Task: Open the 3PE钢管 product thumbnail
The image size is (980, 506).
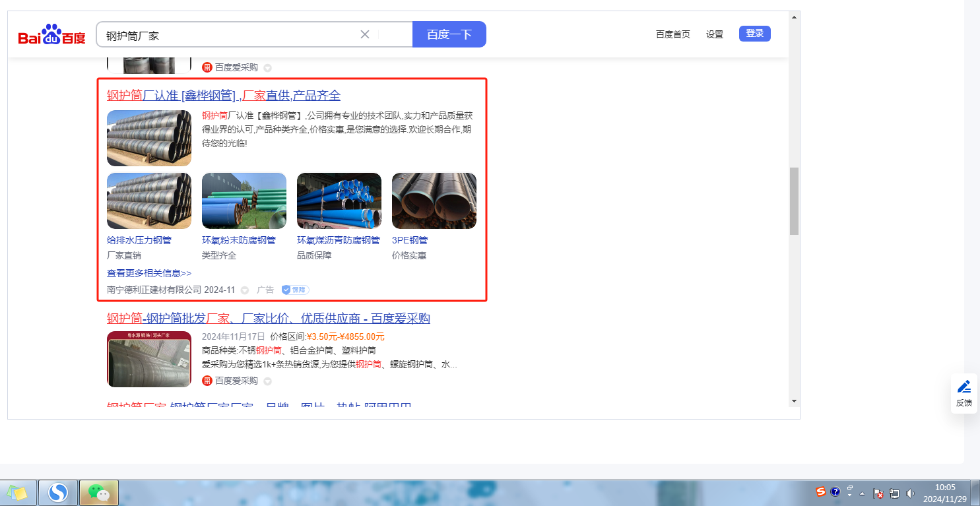Action: pyautogui.click(x=434, y=201)
